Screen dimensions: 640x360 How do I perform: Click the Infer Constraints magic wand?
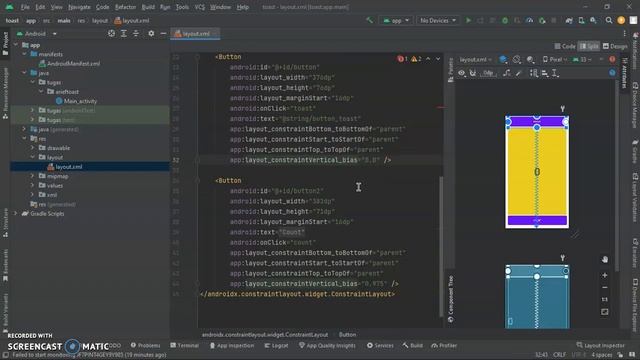coord(519,73)
